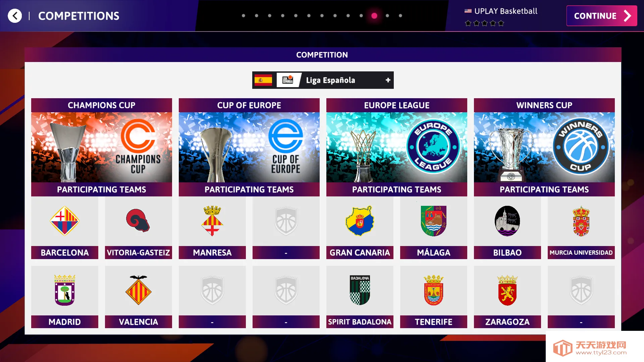The height and width of the screenshot is (362, 644).
Task: Choose the Manresa team crest
Action: [212, 221]
